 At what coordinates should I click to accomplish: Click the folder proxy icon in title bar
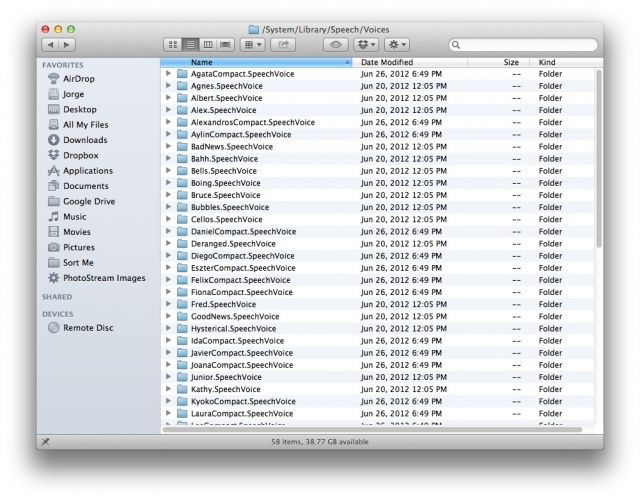coord(253,29)
